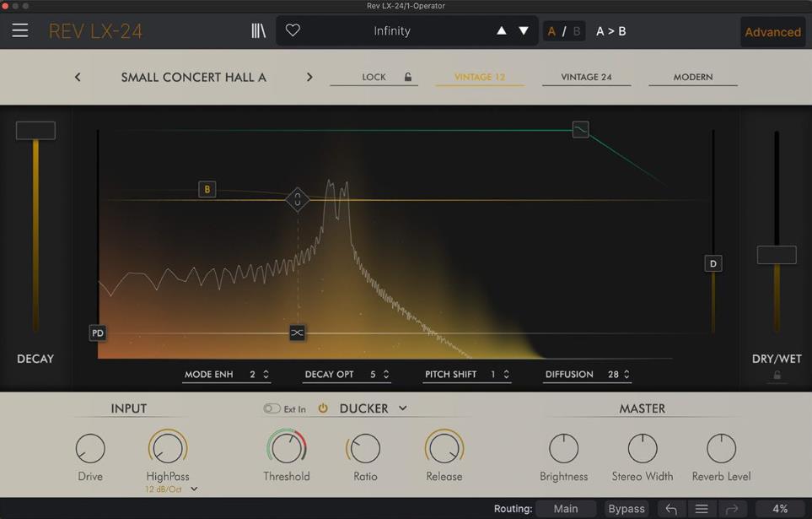Adjust the DECAY OPT stepper arrows
This screenshot has width=812, height=519.
386,375
